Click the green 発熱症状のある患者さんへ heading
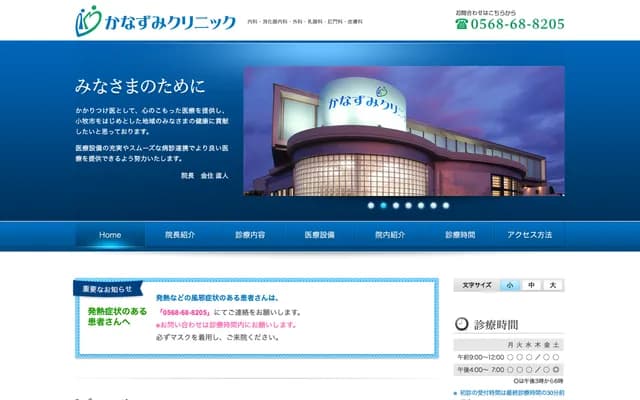 [117, 317]
